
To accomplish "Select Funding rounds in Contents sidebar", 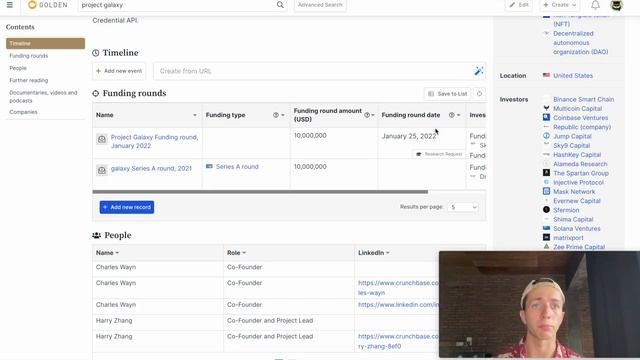I will [29, 56].
